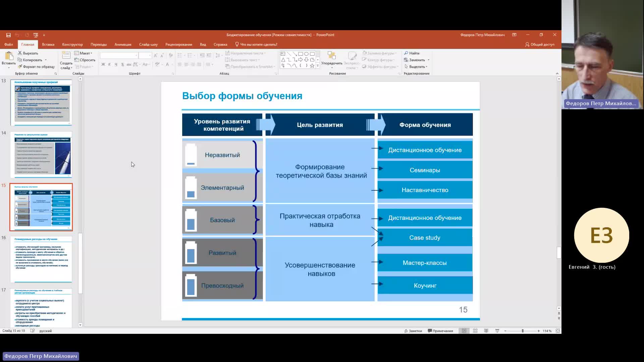Open the Макет (Layout) dropdown
This screenshot has width=644, height=362.
coord(83,53)
